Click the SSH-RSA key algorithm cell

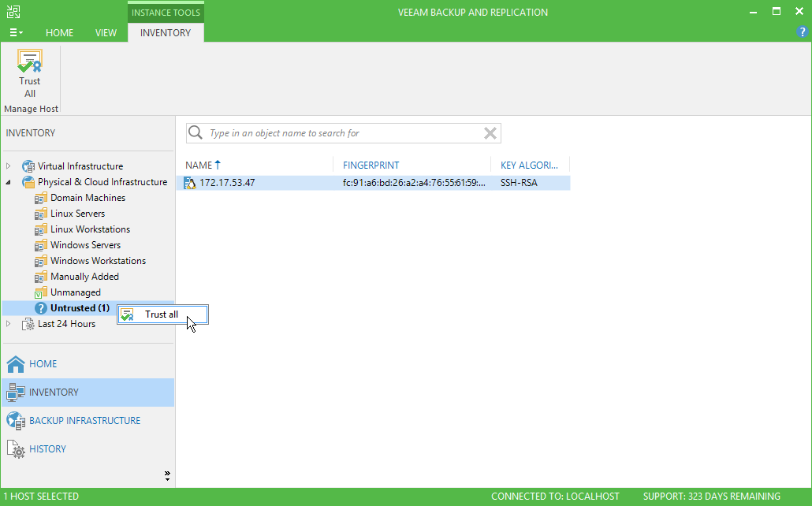pyautogui.click(x=519, y=183)
